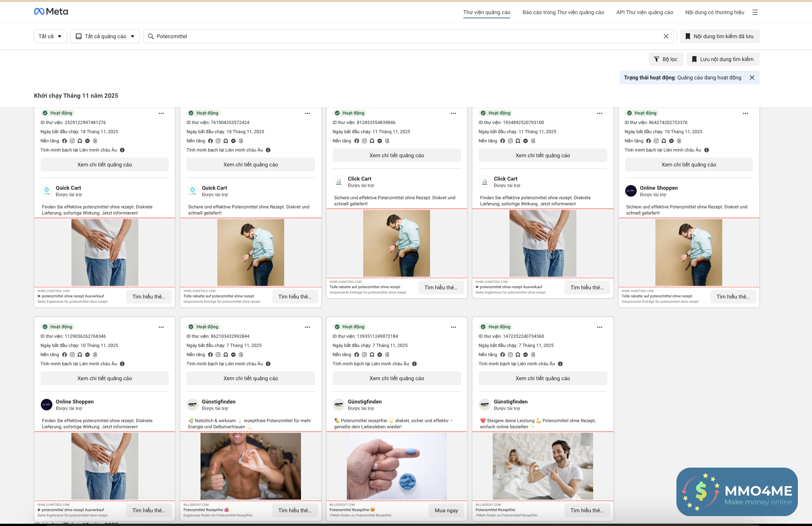Expand the Tất cả quảng cáo category dropdown
The image size is (812, 526).
[x=105, y=36]
